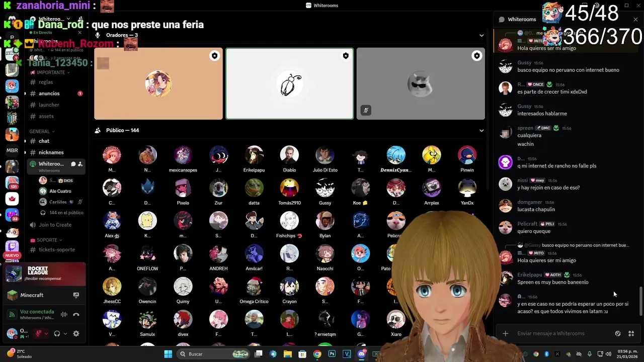This screenshot has height=362, width=644.
Task: Open noise suppression waveform icon
Action: (x=64, y=315)
